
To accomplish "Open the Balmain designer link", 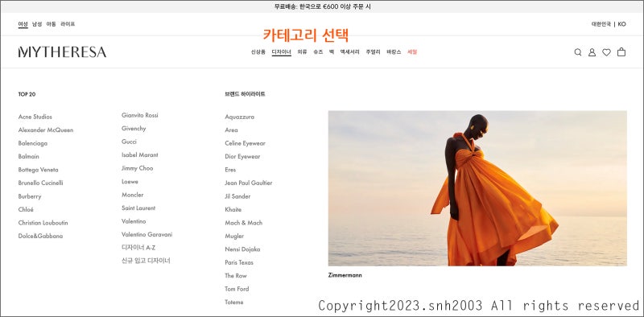I will tap(29, 156).
